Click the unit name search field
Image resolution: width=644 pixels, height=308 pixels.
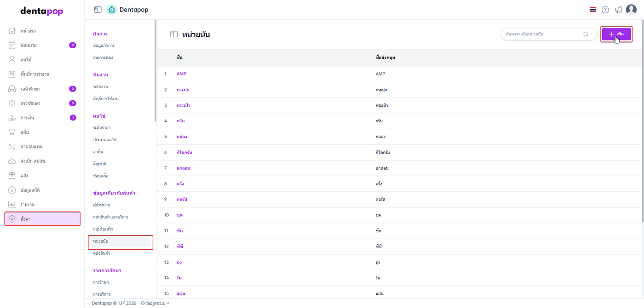543,34
